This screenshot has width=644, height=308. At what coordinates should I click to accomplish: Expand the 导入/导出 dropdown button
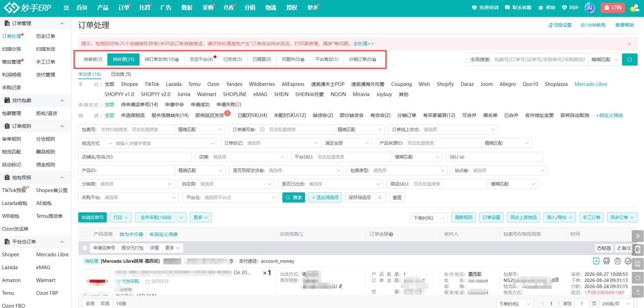tap(559, 217)
